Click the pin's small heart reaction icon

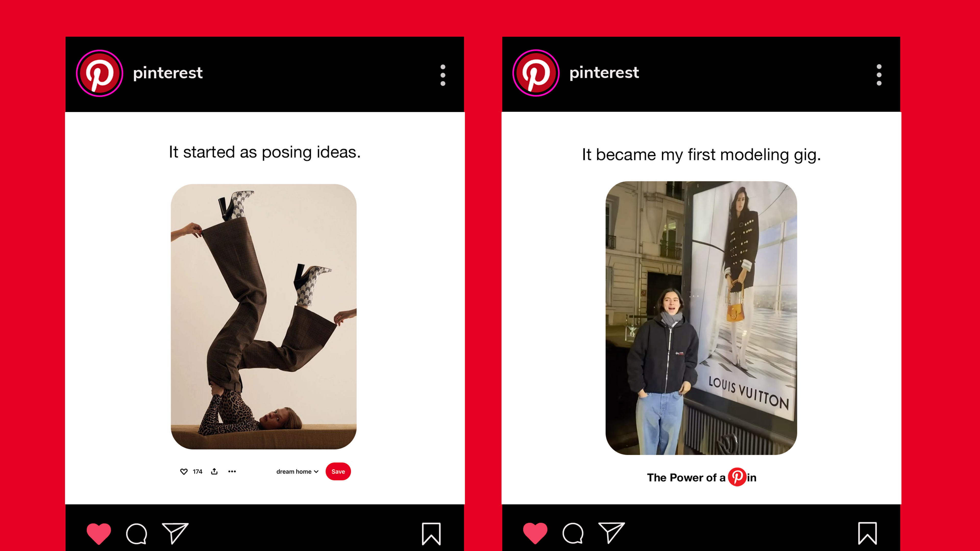pyautogui.click(x=184, y=471)
